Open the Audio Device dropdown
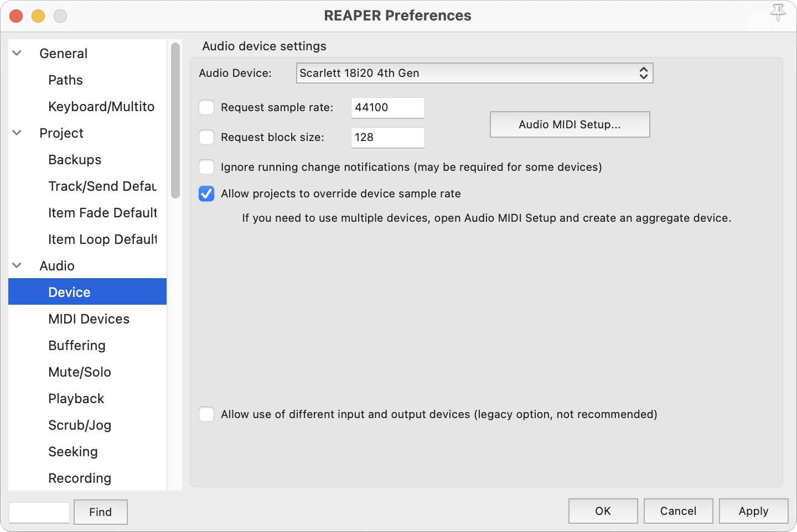 tap(475, 73)
